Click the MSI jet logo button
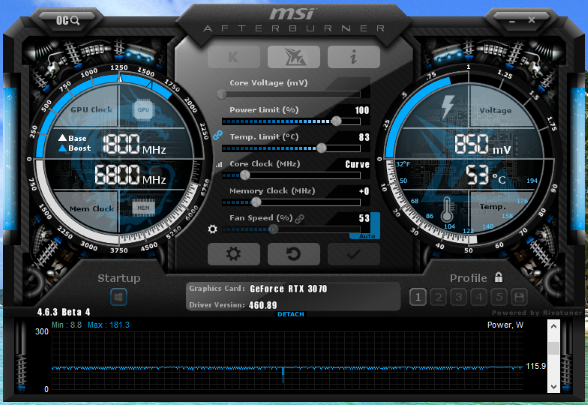 [x=294, y=57]
